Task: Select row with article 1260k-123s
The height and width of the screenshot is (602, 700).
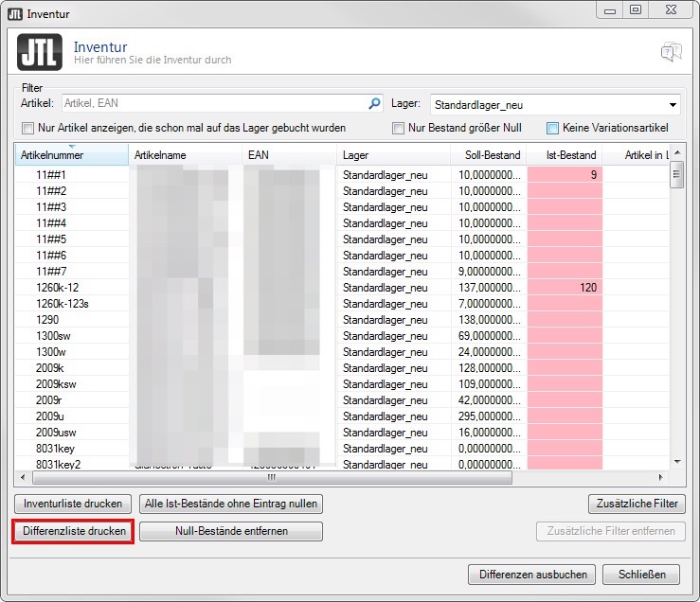Action: coord(342,304)
